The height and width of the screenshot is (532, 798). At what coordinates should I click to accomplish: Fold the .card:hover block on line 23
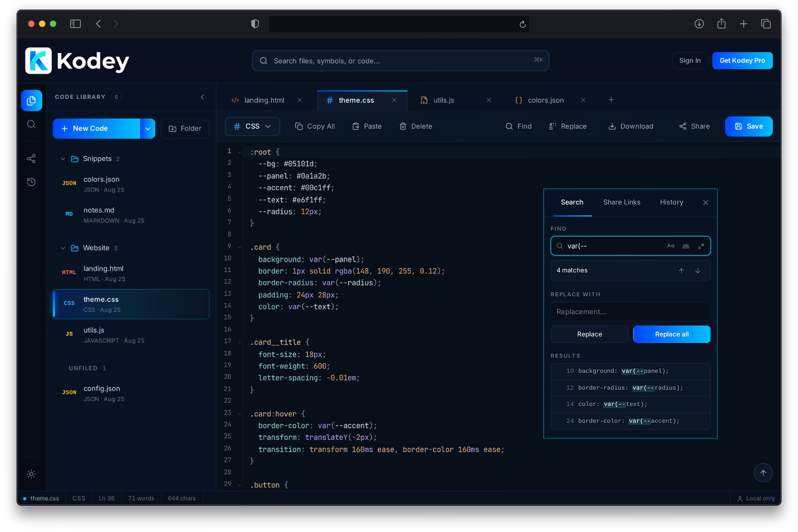(x=240, y=414)
